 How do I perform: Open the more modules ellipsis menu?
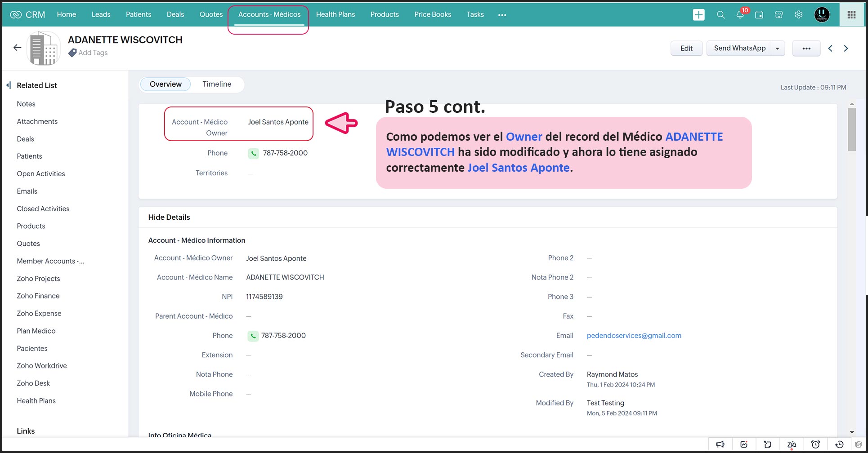[x=502, y=15]
